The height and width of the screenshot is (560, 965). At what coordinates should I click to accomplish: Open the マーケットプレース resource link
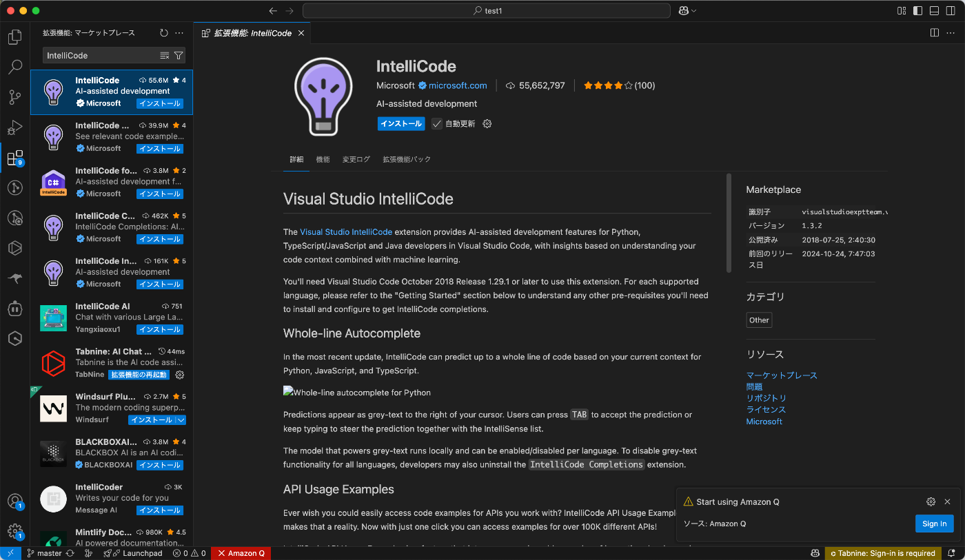point(782,375)
